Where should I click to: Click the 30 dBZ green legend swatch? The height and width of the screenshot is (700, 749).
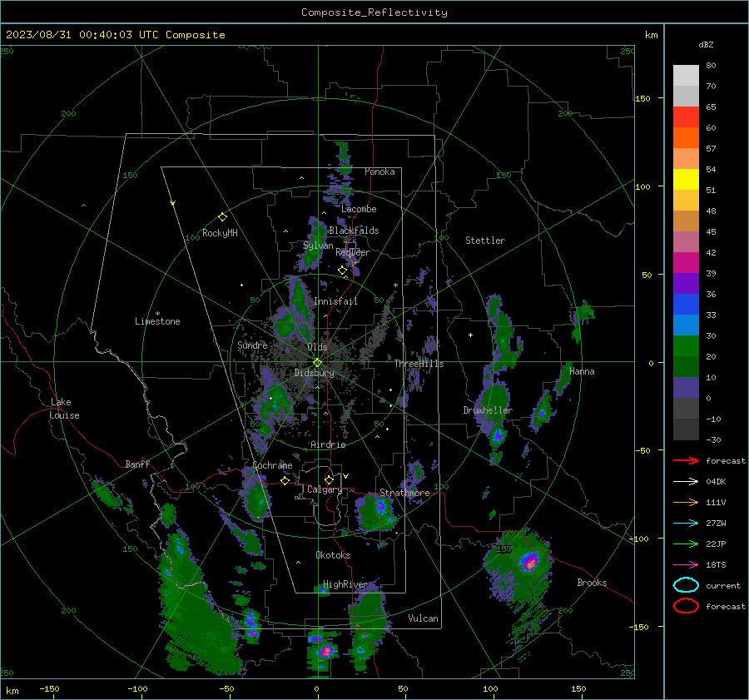(686, 345)
